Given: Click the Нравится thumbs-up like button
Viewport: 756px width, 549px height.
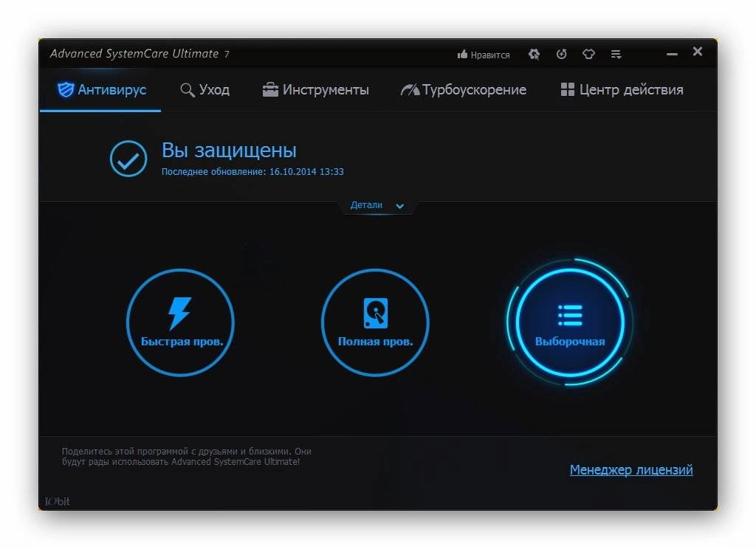Looking at the screenshot, I should pyautogui.click(x=484, y=55).
